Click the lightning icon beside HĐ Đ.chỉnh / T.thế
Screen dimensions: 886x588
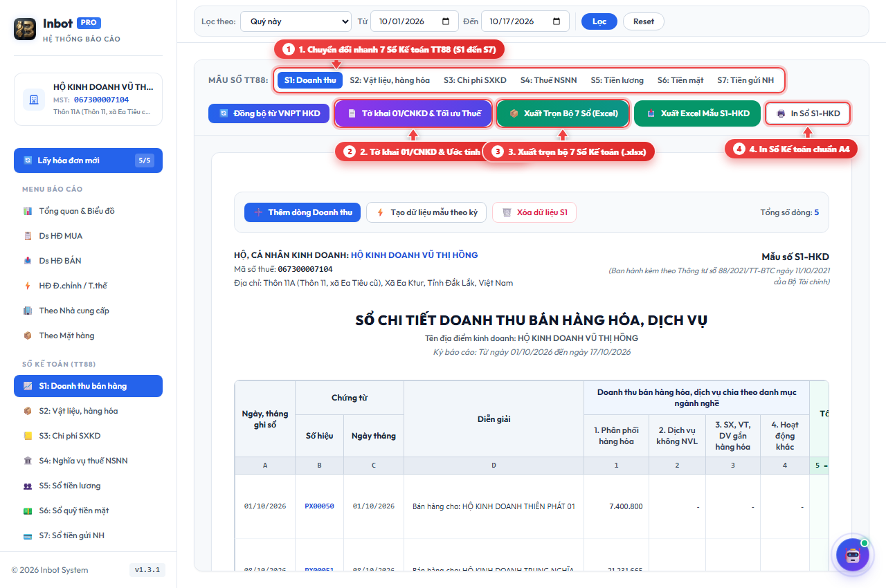(x=28, y=286)
